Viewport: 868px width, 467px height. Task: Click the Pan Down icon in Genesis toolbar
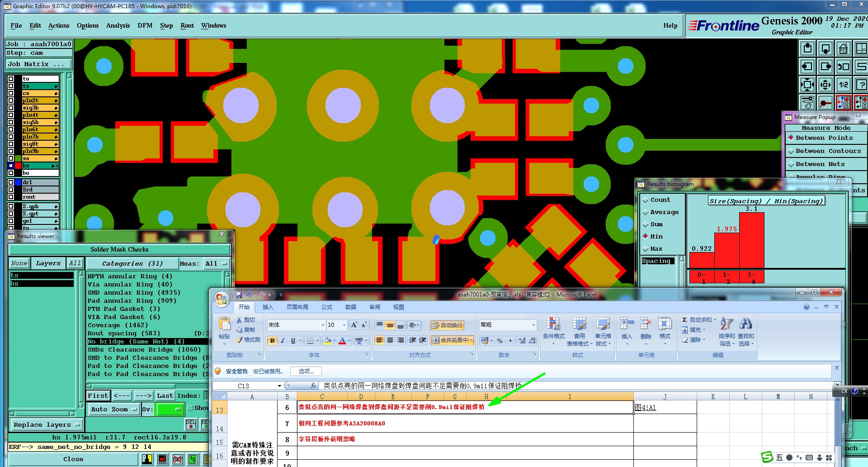[826, 48]
